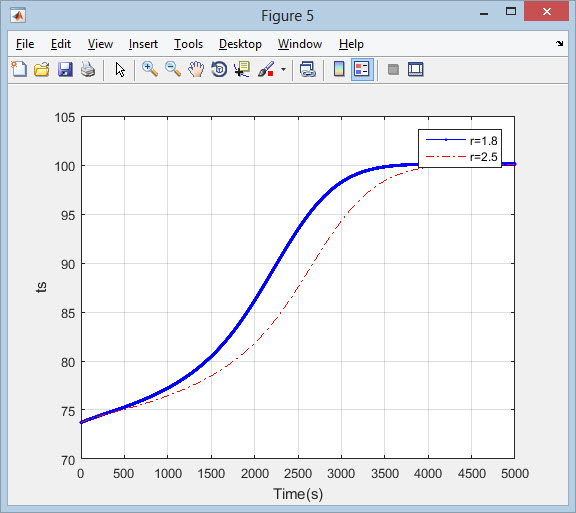Open the Tools menu
Screen dimensions: 576x513
pos(188,44)
